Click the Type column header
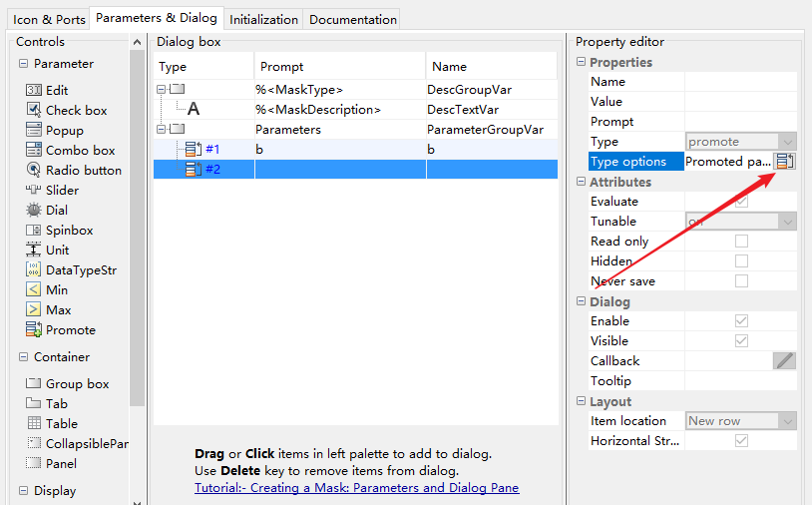 tap(203, 66)
